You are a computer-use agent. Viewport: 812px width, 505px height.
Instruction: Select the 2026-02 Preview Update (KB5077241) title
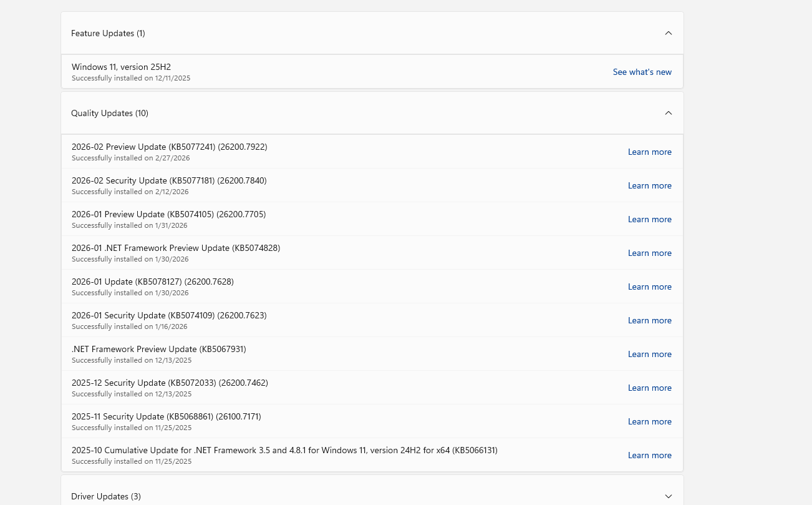[170, 147]
